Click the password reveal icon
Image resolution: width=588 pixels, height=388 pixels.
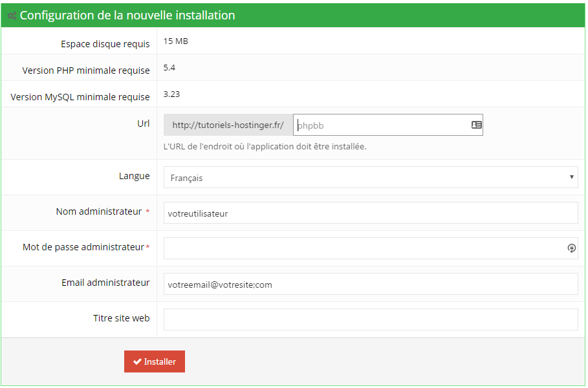pos(571,248)
